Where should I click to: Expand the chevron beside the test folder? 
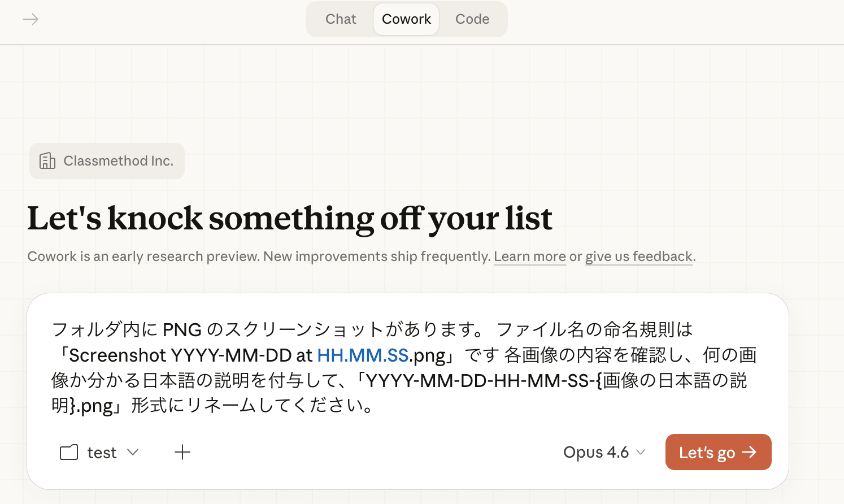133,452
